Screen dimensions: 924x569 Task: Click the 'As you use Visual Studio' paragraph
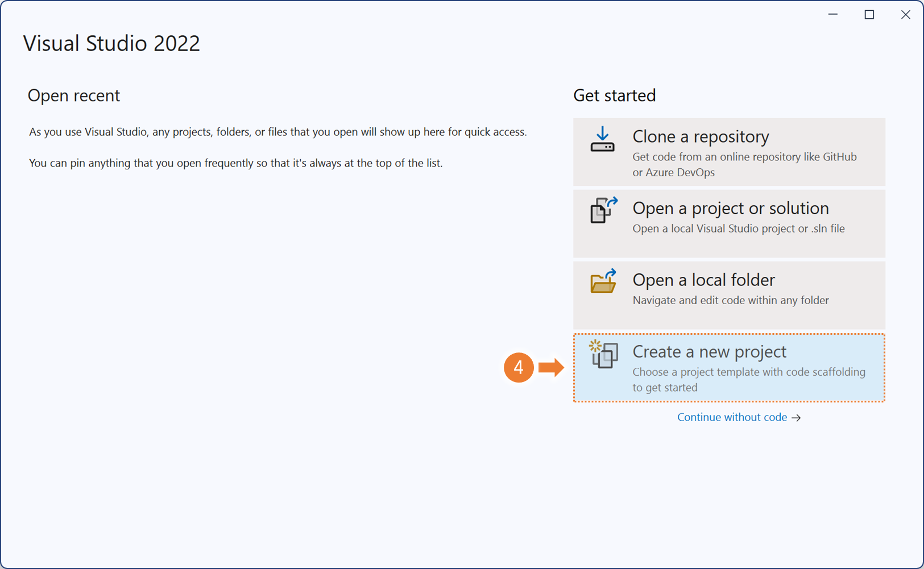point(278,132)
